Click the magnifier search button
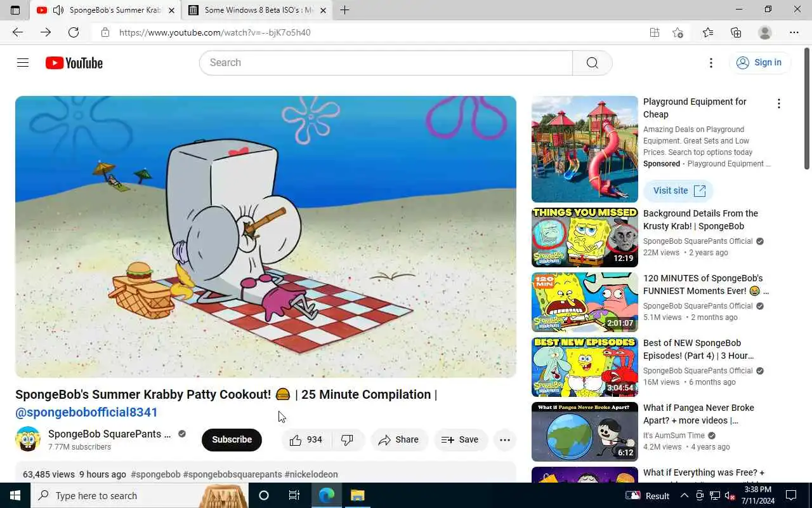The image size is (812, 508). point(592,63)
